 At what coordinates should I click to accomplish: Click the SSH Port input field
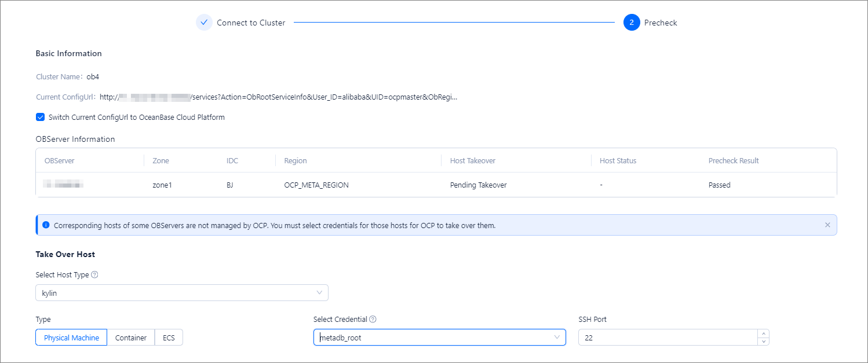[666, 338]
